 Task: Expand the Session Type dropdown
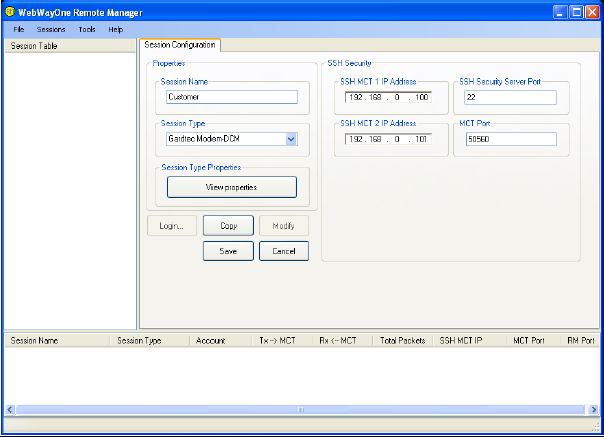291,139
